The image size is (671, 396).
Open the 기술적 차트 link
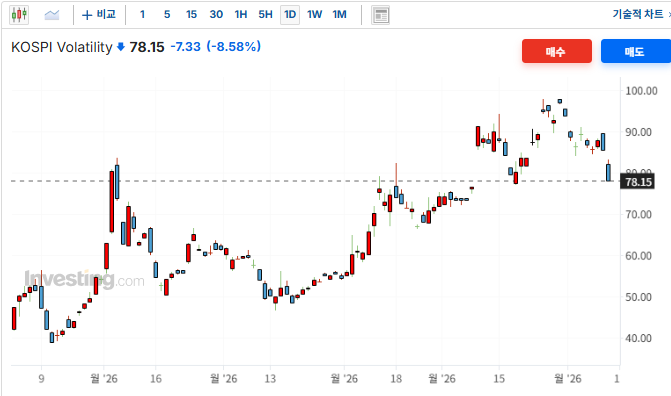[638, 14]
